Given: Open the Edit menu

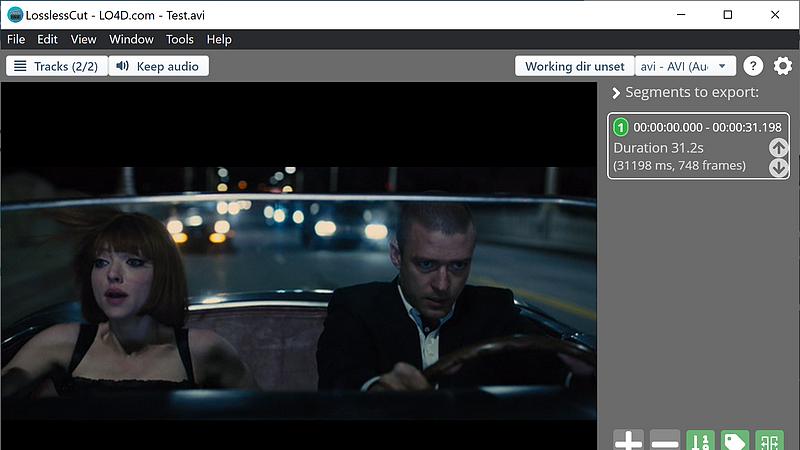Looking at the screenshot, I should pos(47,39).
